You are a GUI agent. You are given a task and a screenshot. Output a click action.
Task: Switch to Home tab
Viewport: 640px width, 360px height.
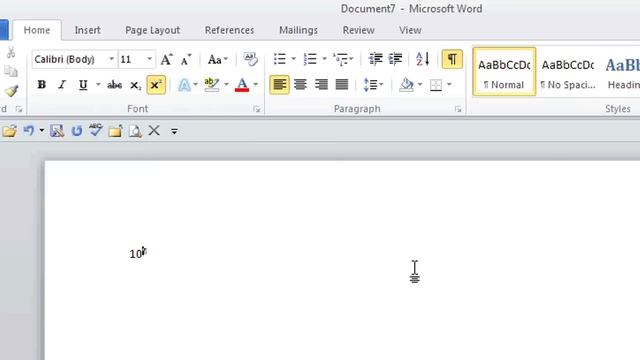click(37, 30)
